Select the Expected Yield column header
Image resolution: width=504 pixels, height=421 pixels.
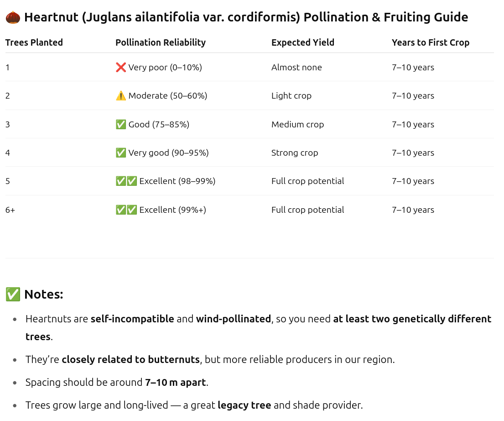[303, 42]
